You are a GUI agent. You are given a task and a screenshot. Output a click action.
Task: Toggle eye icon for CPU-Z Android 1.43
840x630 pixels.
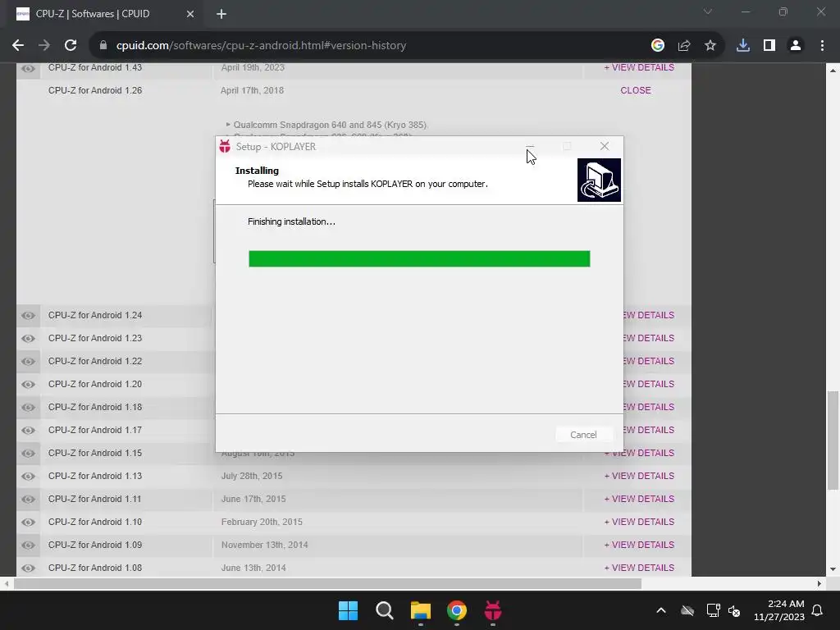point(28,68)
